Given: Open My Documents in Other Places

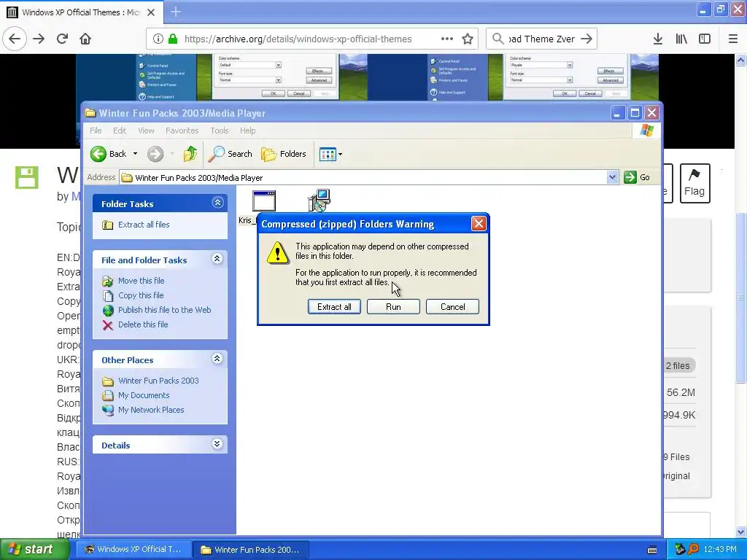Looking at the screenshot, I should coord(144,395).
